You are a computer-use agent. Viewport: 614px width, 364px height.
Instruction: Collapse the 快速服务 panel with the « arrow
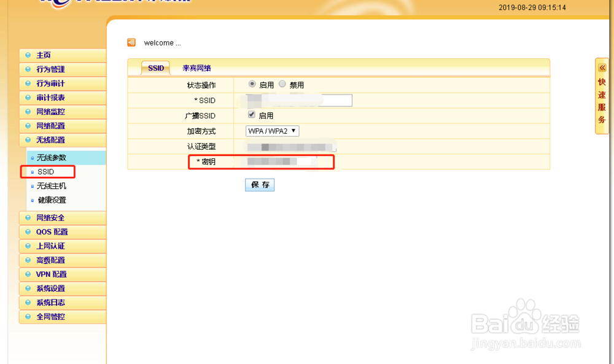pyautogui.click(x=602, y=67)
